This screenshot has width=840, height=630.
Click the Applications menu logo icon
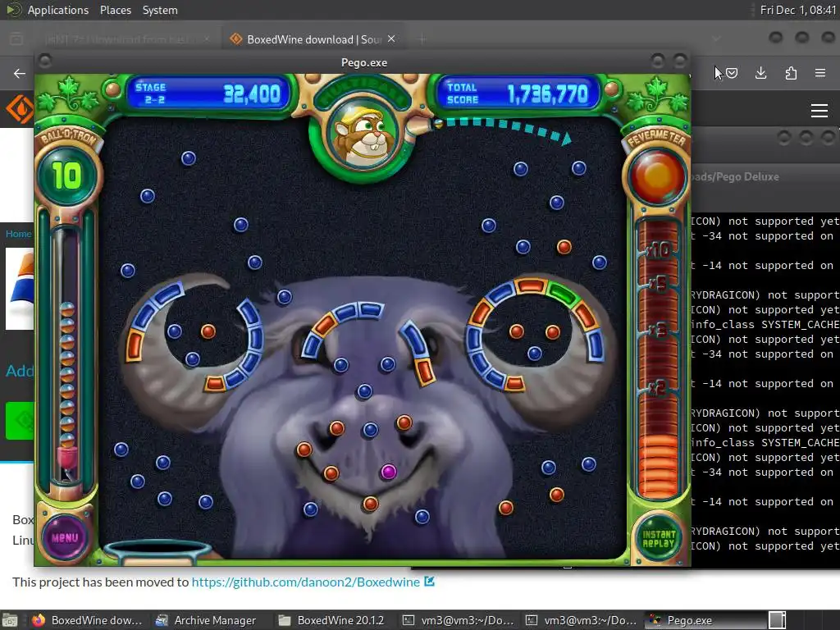(x=14, y=10)
